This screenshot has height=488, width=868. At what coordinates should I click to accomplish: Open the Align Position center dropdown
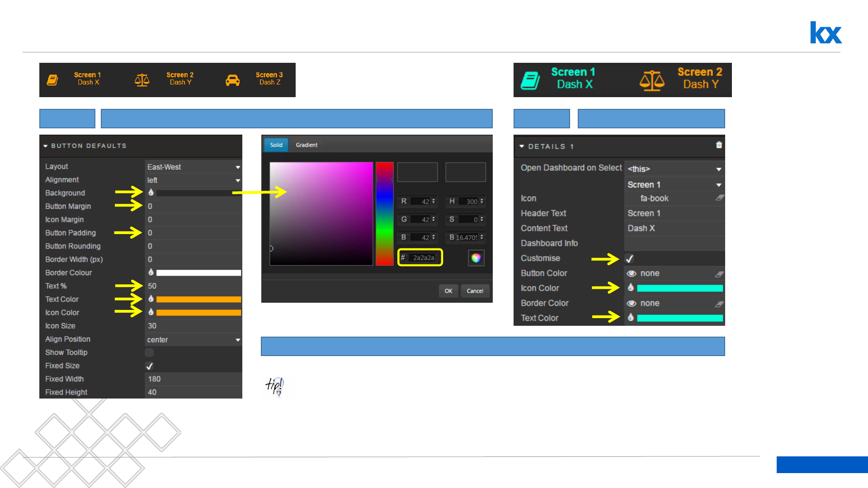tap(193, 340)
